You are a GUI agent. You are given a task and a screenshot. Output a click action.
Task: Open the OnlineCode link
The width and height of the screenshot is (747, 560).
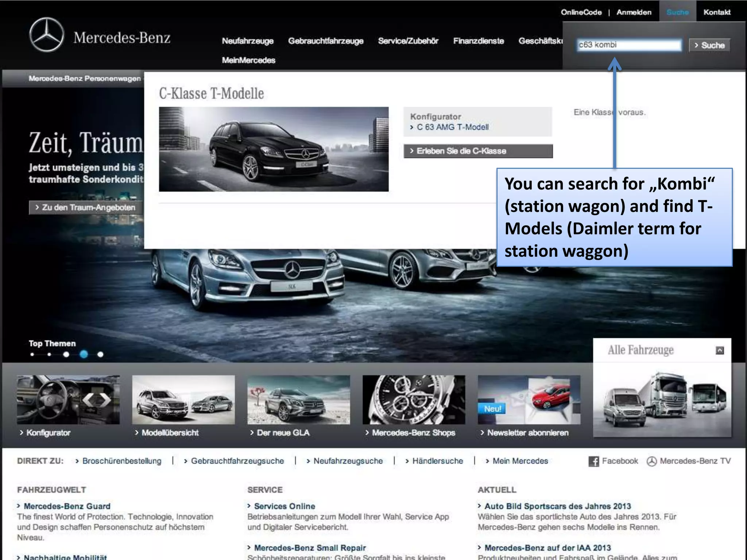point(581,12)
